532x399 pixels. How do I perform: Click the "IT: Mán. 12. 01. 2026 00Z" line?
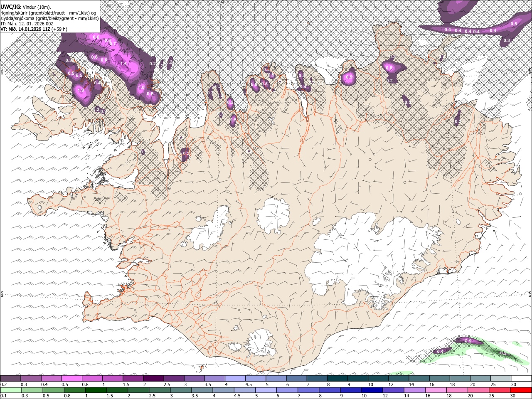(27, 24)
